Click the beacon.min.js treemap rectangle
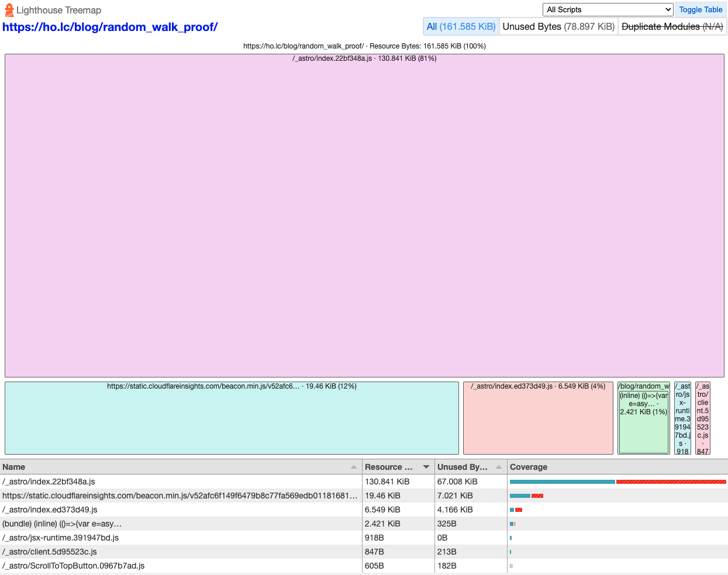Screen dimensions: 728x575 [x=231, y=418]
